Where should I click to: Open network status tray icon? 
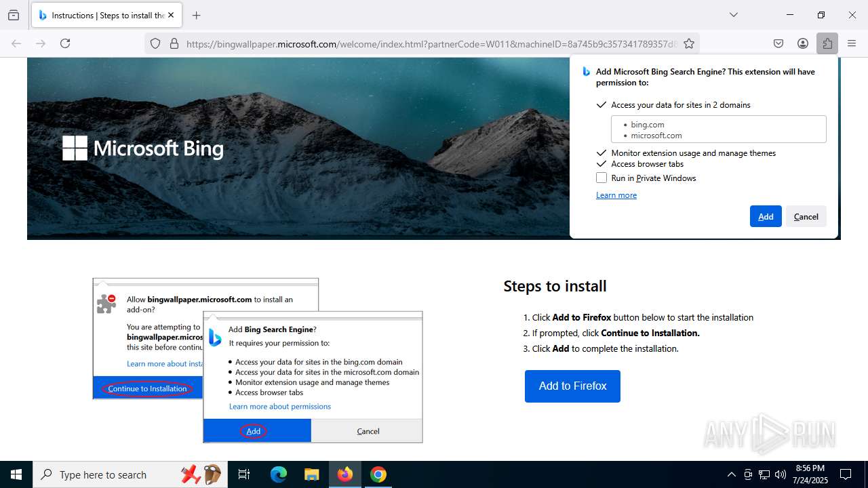click(764, 474)
